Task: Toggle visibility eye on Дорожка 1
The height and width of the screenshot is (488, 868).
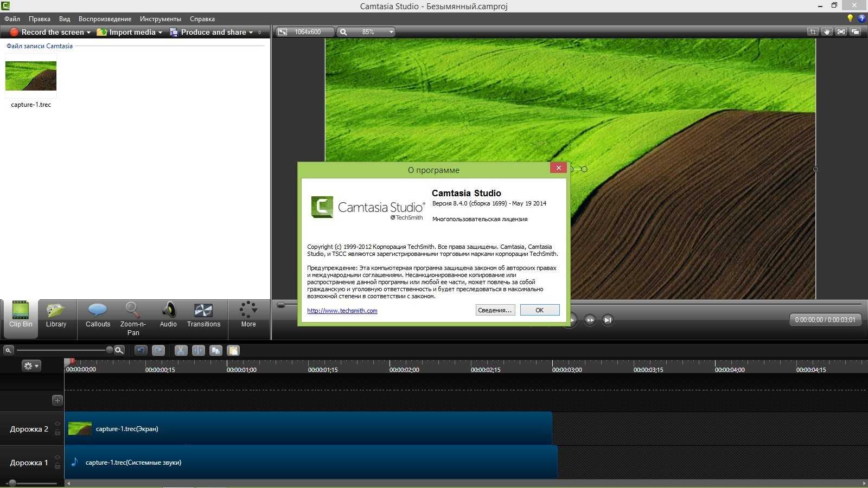Action: [x=58, y=458]
